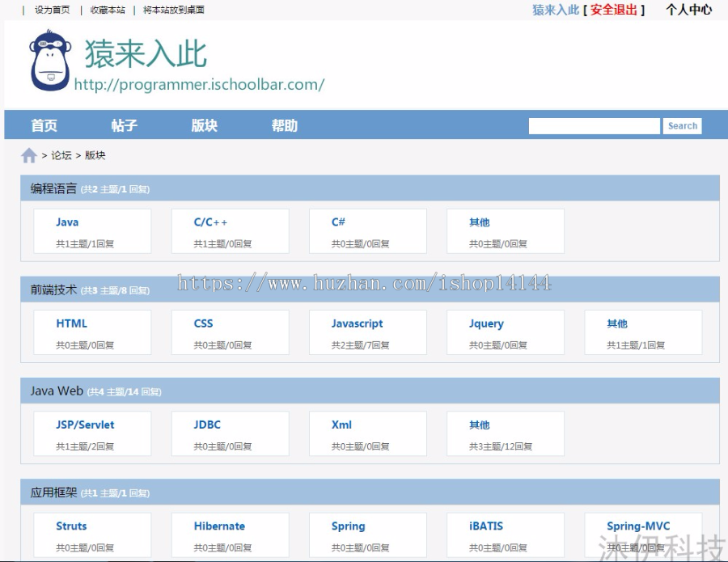This screenshot has height=562, width=728.
Task: Open the Java board under 编程语言
Action: pos(66,222)
